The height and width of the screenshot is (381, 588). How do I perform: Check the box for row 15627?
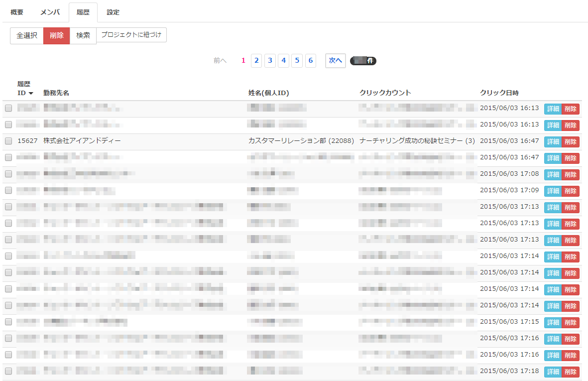point(8,141)
